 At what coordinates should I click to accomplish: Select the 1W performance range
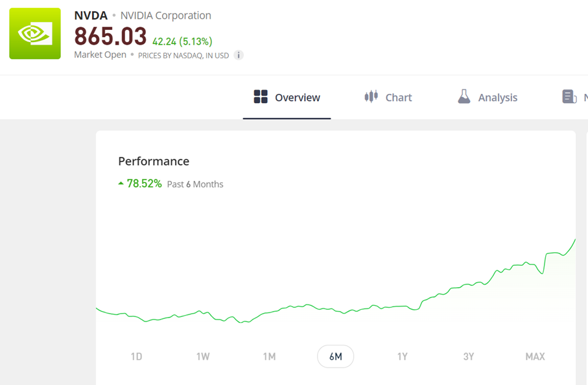coord(203,356)
